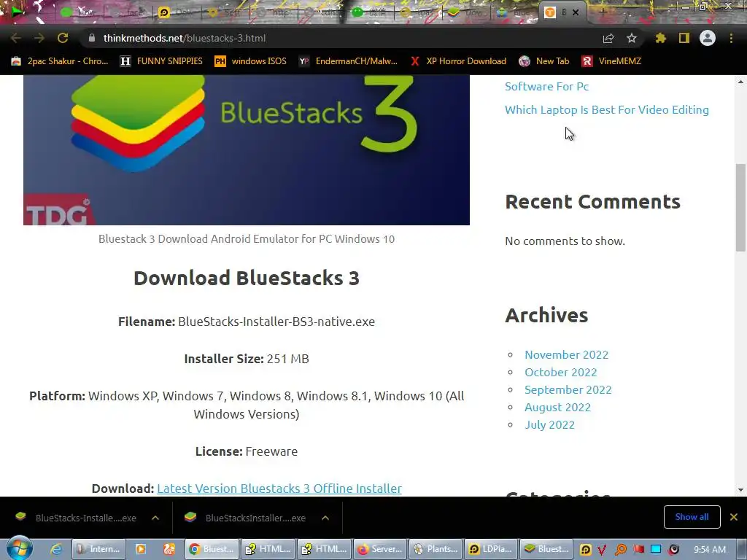The height and width of the screenshot is (560, 747).
Task: Click the filename BlueStacks-Installer-BS3-native.exe text
Action: click(x=276, y=322)
